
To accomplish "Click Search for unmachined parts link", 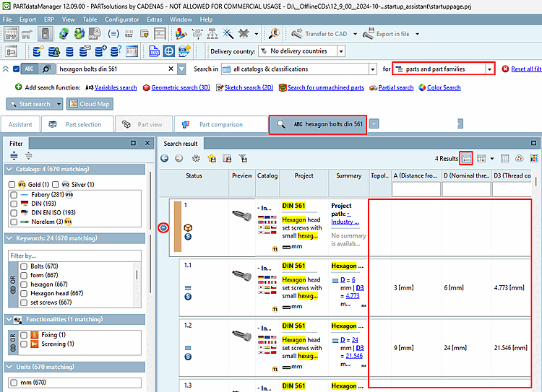I will click(326, 87).
